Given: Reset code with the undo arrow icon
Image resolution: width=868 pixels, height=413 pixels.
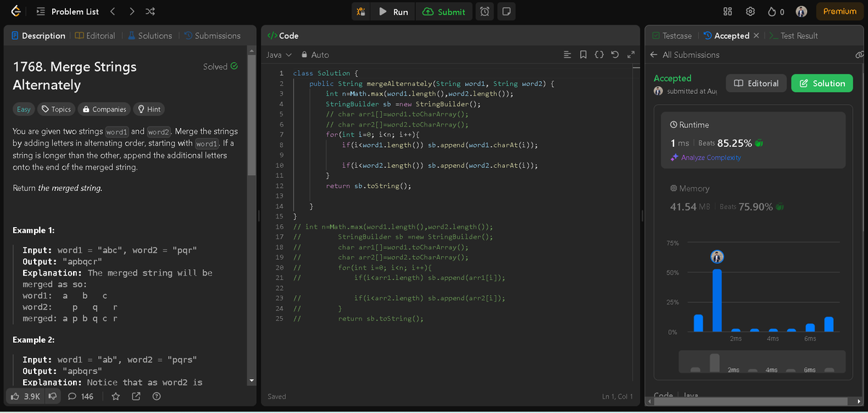Looking at the screenshot, I should point(615,54).
